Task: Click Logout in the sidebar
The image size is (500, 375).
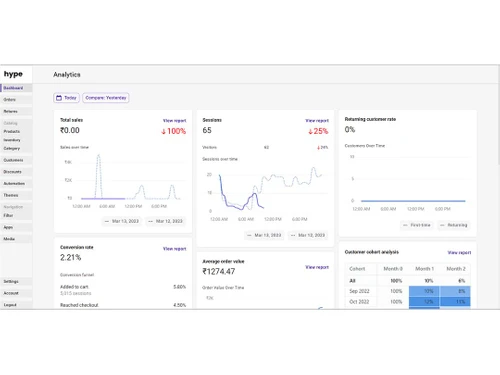Action: 16,305
